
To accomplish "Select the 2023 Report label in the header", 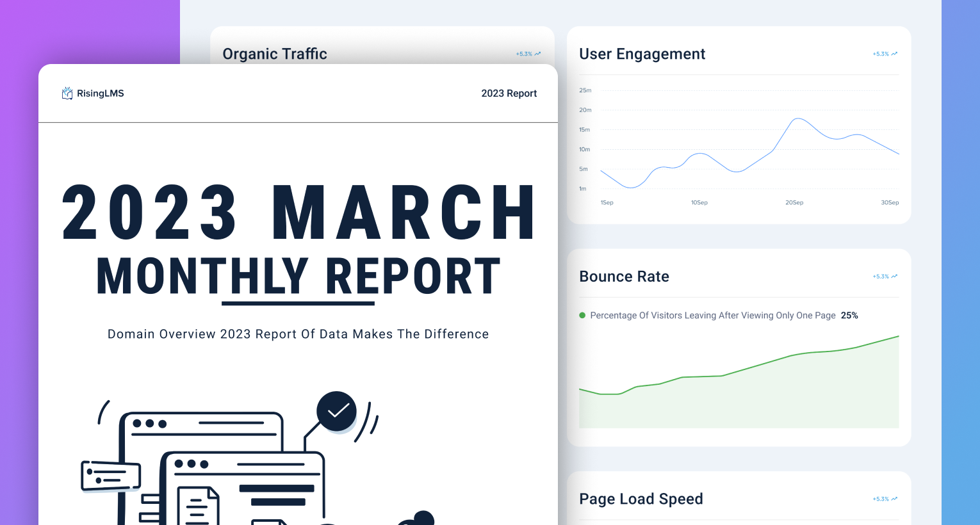I will [x=509, y=93].
